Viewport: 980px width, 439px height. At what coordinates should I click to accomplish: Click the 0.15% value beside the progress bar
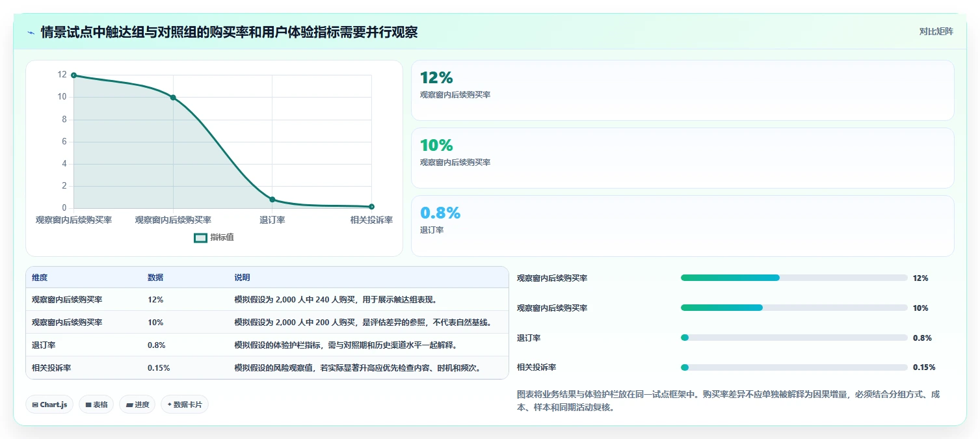pyautogui.click(x=924, y=367)
